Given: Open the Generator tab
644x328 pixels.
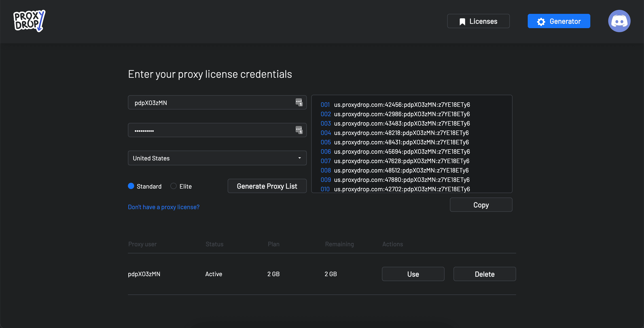Looking at the screenshot, I should (559, 21).
